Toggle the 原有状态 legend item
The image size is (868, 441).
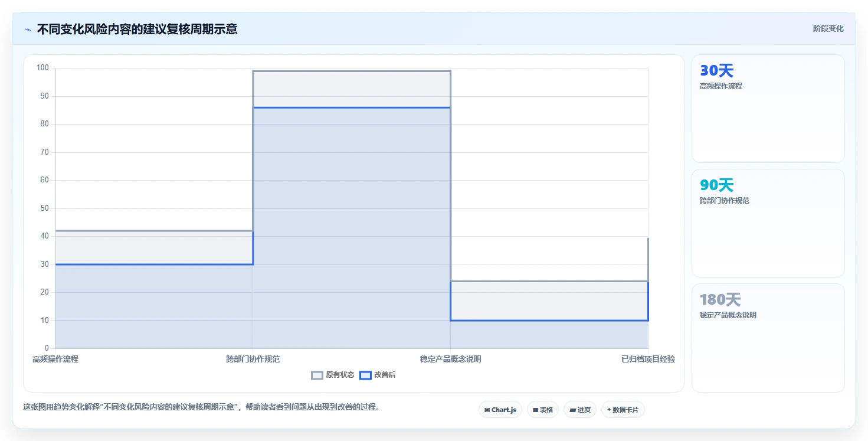tap(333, 375)
